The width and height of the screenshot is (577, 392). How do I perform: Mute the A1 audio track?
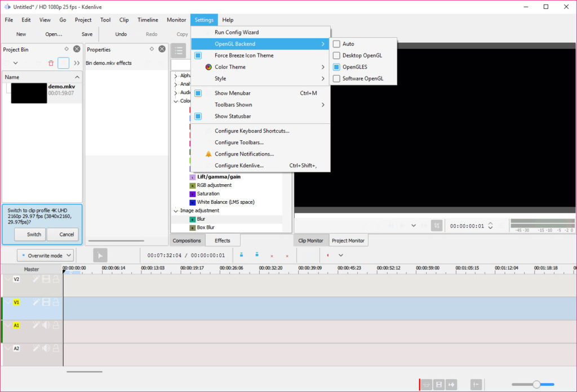(46, 325)
